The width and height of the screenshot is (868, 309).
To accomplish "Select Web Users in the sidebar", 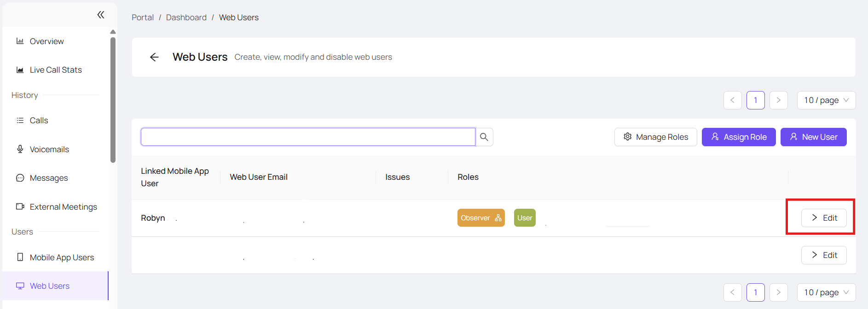I will pos(55,286).
